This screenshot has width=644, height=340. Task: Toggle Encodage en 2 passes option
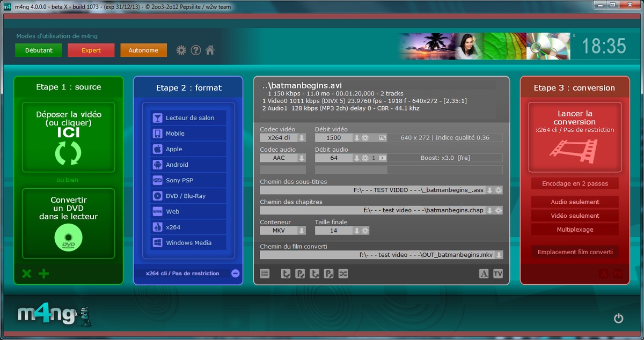pyautogui.click(x=575, y=183)
